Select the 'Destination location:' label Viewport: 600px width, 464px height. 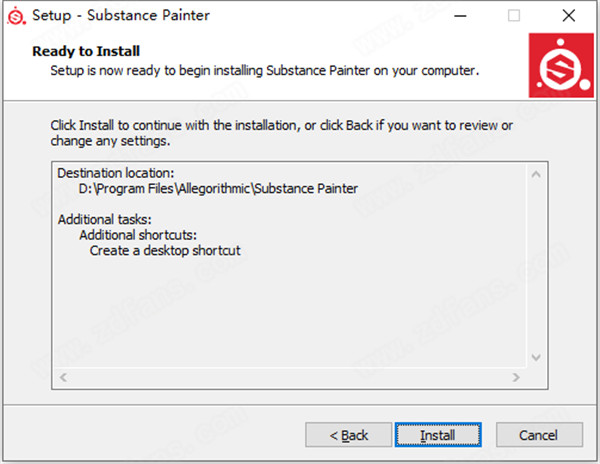pyautogui.click(x=116, y=173)
